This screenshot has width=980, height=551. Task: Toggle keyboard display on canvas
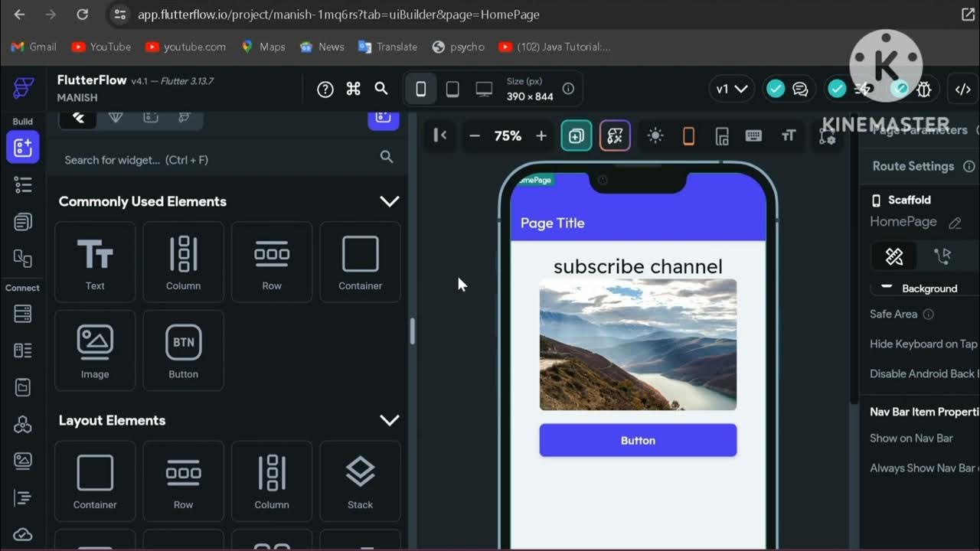753,136
